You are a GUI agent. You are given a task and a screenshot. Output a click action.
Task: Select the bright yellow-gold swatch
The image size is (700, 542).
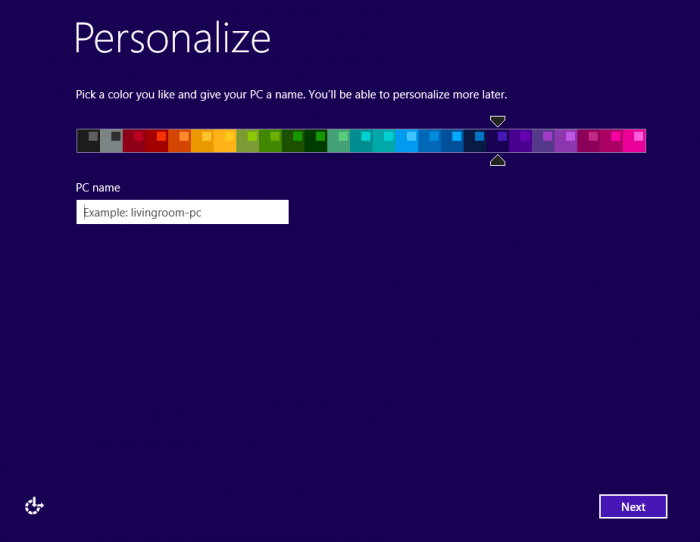(x=225, y=141)
